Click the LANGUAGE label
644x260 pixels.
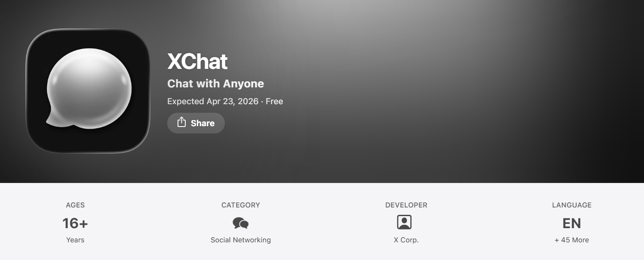(572, 205)
